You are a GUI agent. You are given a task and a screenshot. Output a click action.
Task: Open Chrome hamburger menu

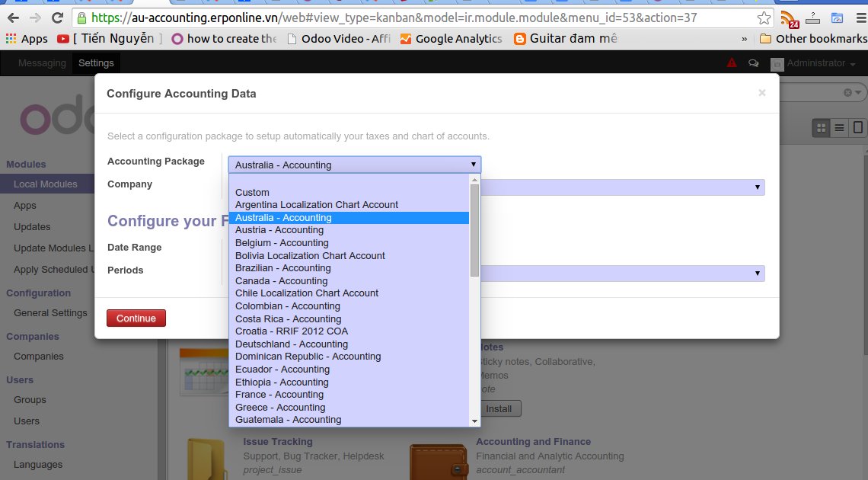coord(861,18)
